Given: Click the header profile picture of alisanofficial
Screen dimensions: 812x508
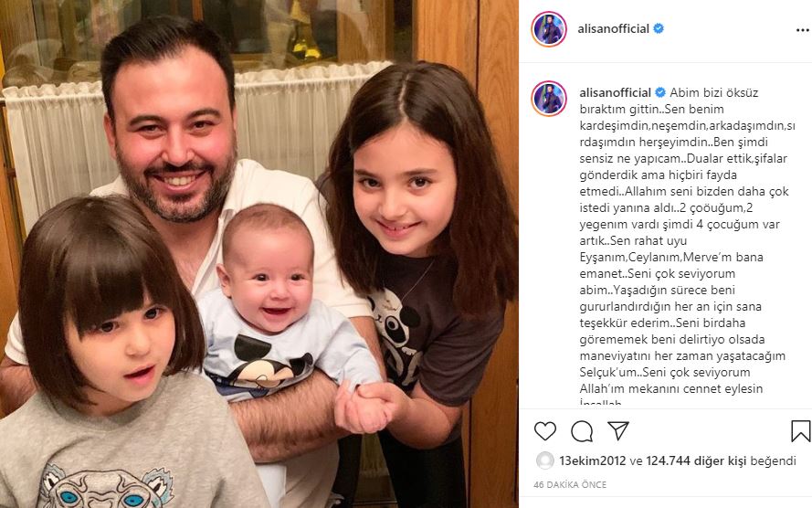Looking at the screenshot, I should [548, 29].
